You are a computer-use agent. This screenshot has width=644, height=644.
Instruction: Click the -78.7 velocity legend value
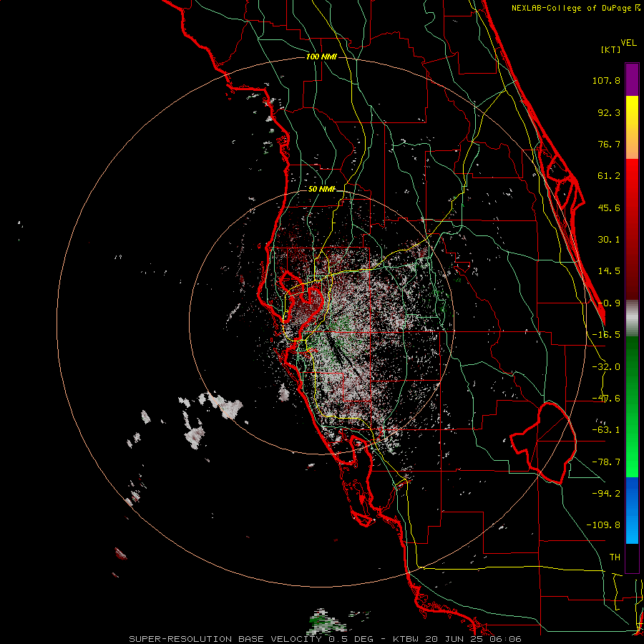click(x=606, y=462)
